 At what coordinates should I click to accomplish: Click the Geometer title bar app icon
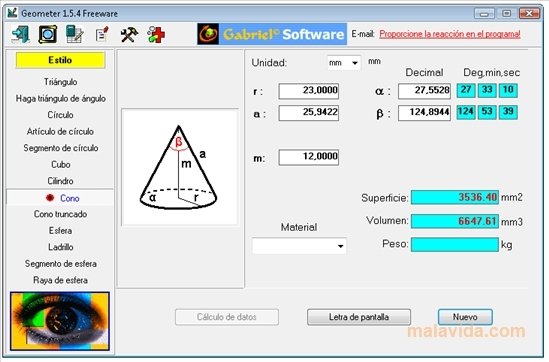tap(13, 13)
